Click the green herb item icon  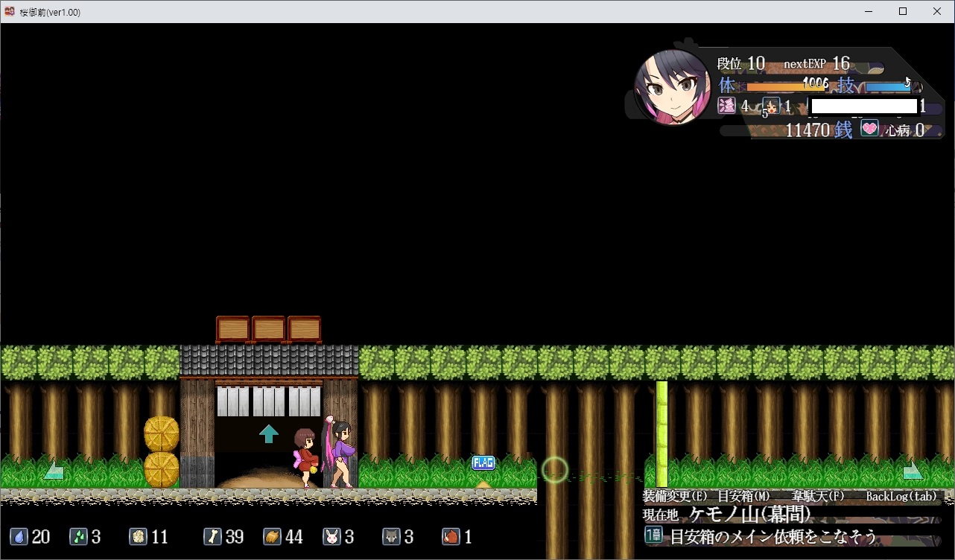79,536
